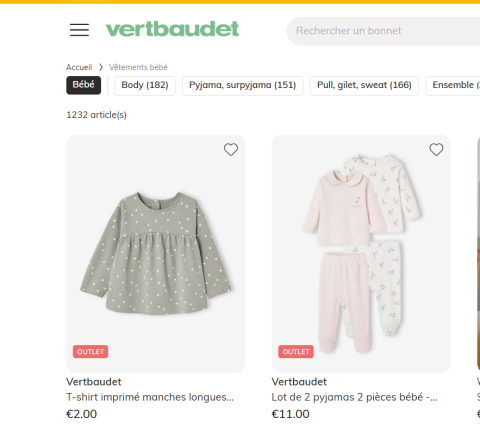
Task: Click the OUTLET badge on the pyjamas
Action: [x=296, y=352]
